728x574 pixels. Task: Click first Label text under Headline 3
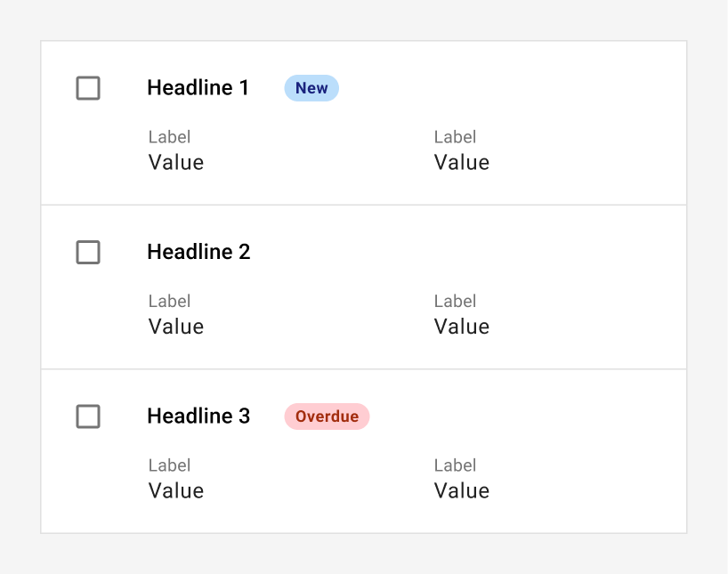click(169, 465)
